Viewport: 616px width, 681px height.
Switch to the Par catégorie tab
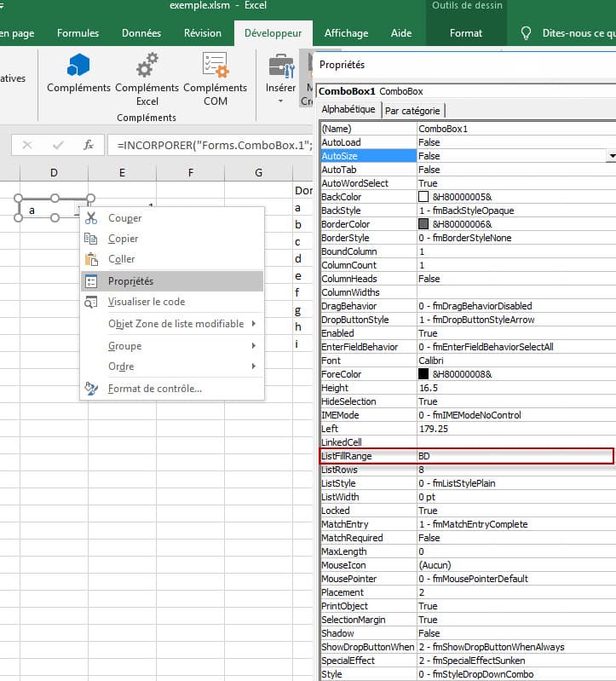click(412, 110)
